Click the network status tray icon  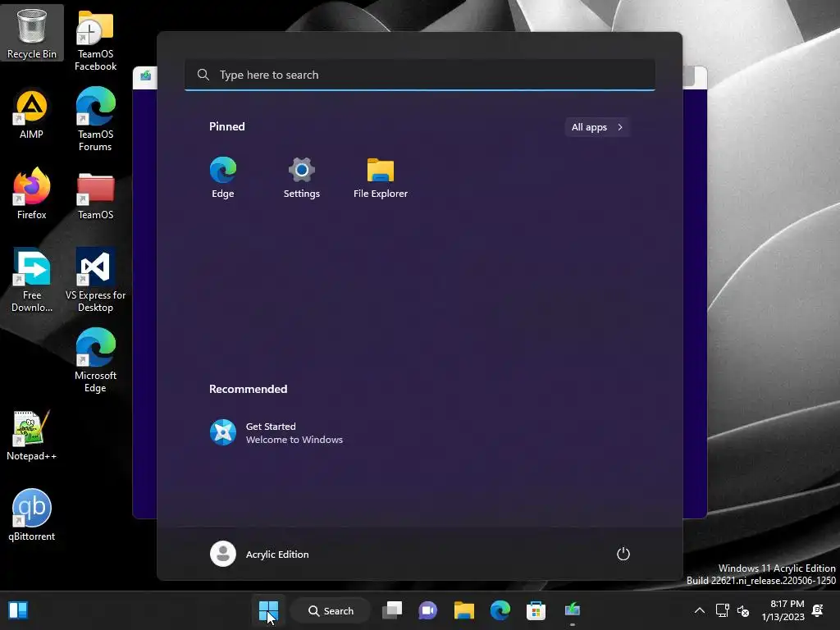tap(722, 610)
